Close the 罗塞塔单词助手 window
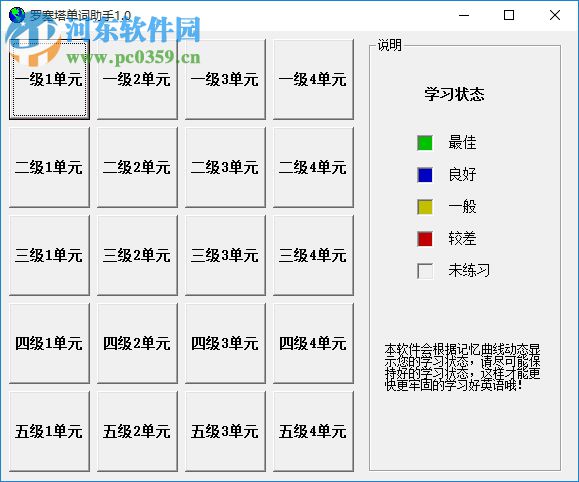579x482 pixels. coord(555,15)
